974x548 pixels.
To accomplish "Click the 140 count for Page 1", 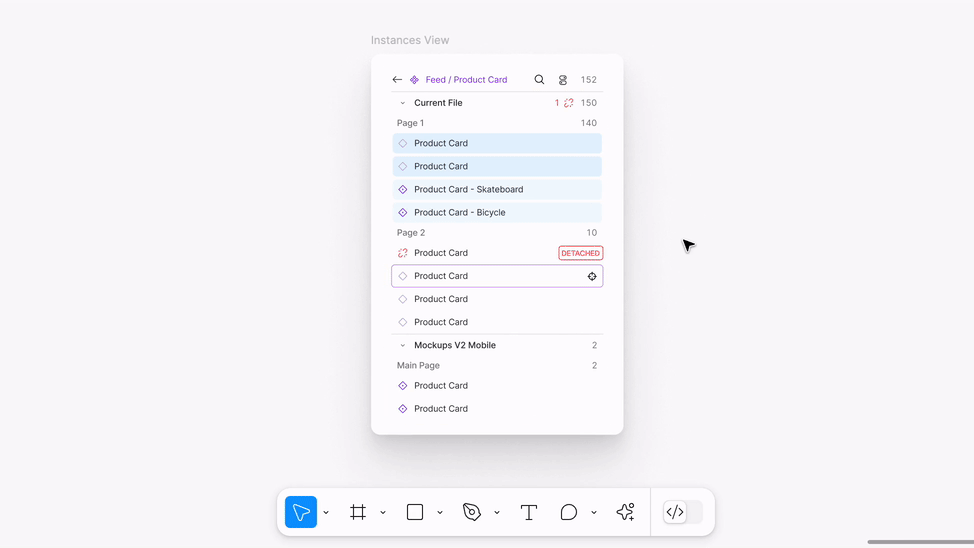I will pos(588,123).
